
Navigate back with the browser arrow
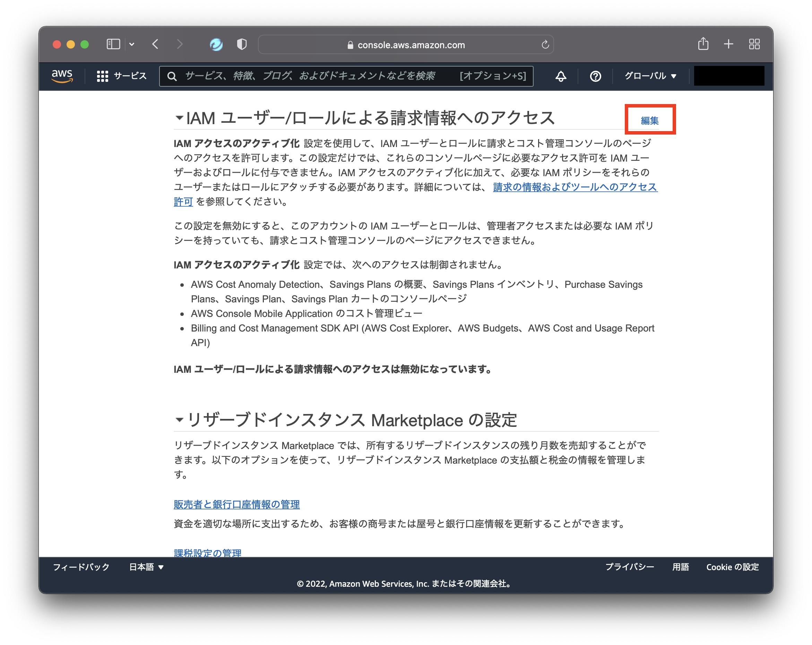pos(155,44)
